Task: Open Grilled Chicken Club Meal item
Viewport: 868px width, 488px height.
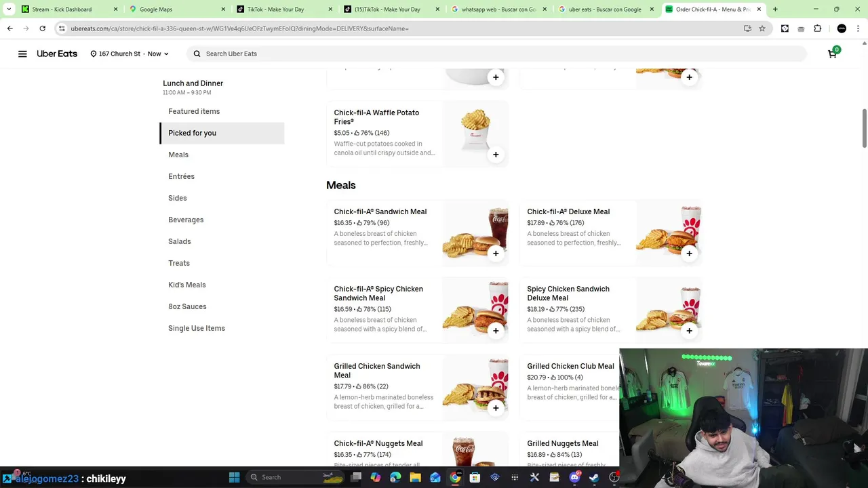Action: 570,366
